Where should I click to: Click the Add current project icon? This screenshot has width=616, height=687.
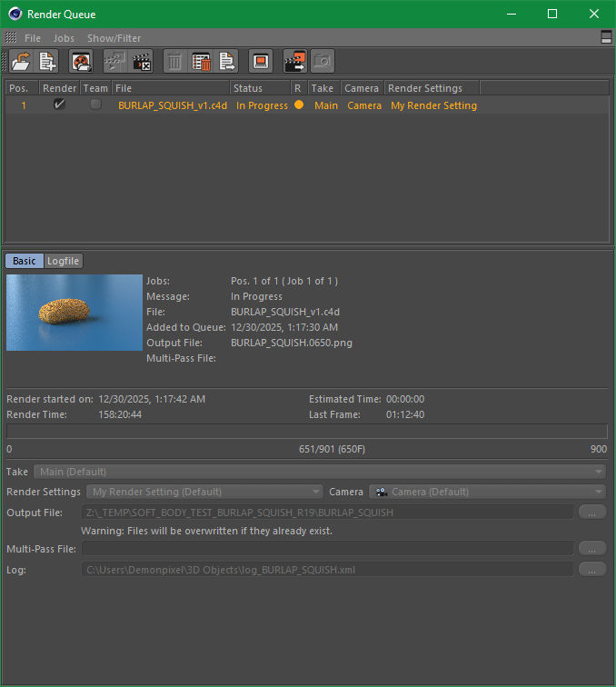click(x=48, y=62)
